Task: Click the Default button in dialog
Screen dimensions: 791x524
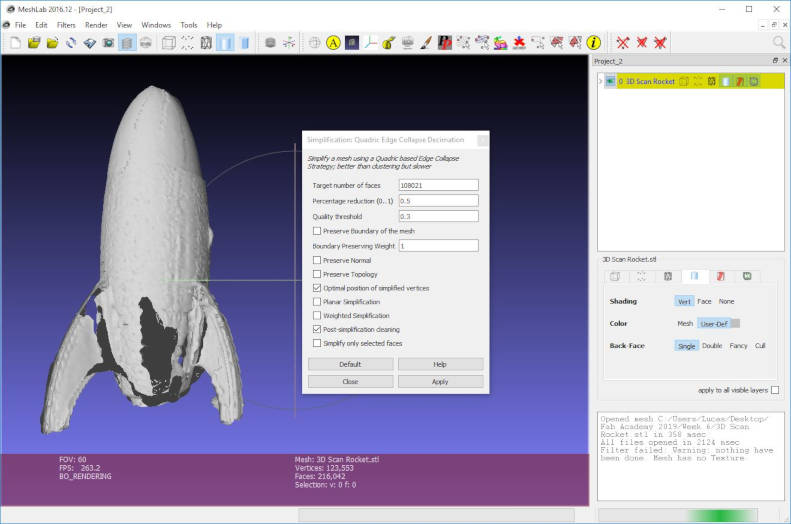Action: tap(350, 365)
